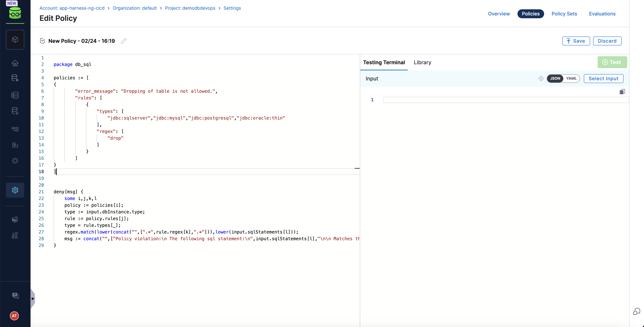Click the help chat icon in the sidebar
The image size is (644, 327).
[15, 296]
